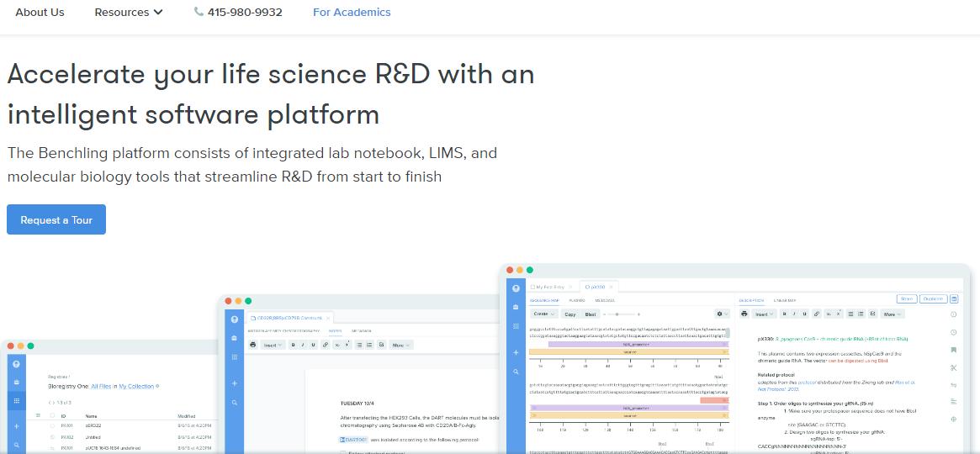Open briefcase projects icon in sequence window sidebar
The width and height of the screenshot is (980, 454).
516,307
